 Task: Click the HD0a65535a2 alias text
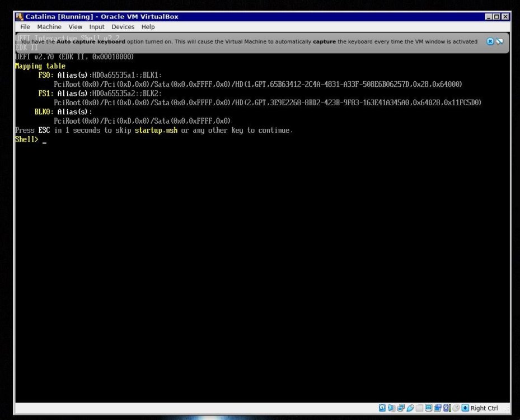tap(114, 94)
